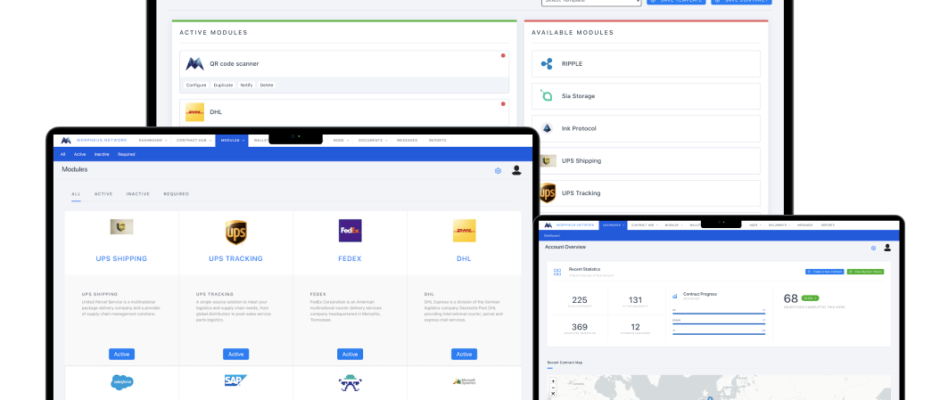Open Contract Hub dropdown on the Dashboard tablet
Image resolution: width=940 pixels, height=400 pixels.
pyautogui.click(x=644, y=225)
